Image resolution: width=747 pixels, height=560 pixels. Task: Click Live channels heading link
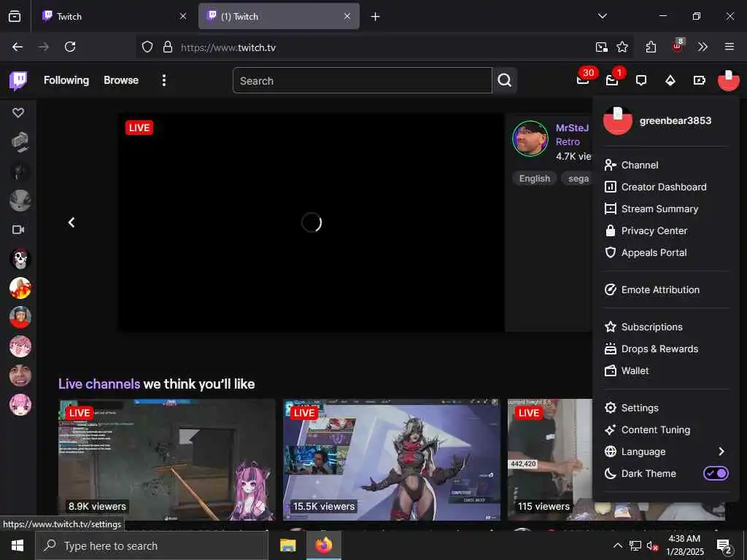click(x=99, y=384)
